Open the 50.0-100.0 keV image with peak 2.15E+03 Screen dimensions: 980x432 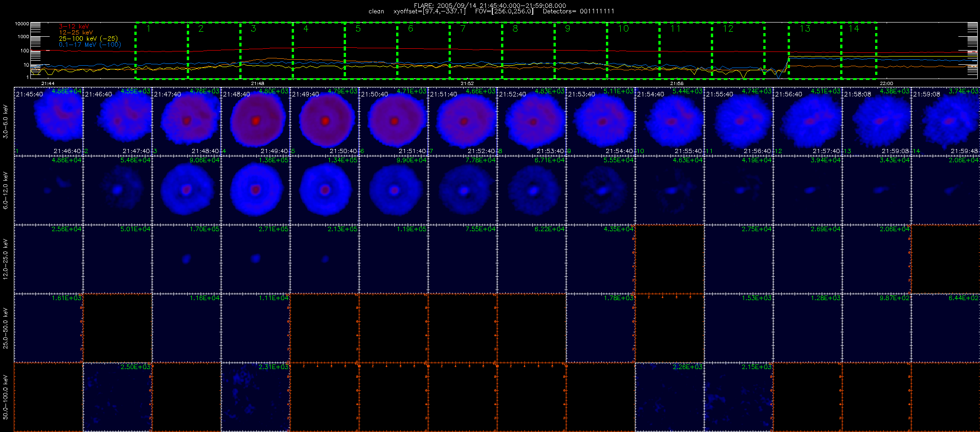[739, 397]
